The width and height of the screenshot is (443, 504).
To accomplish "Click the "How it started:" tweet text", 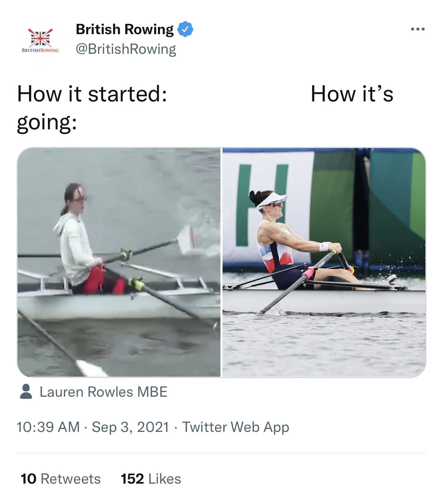I will pos(92,94).
